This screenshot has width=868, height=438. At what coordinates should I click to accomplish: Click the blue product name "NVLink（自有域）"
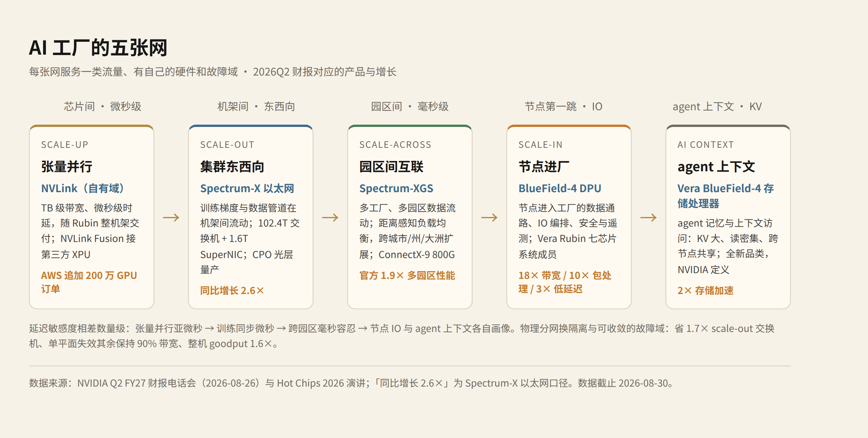pyautogui.click(x=83, y=188)
